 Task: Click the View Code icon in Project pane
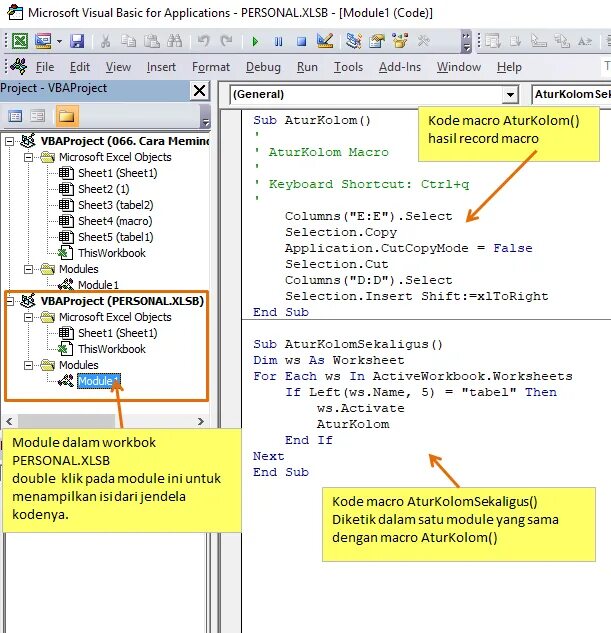pyautogui.click(x=15, y=116)
